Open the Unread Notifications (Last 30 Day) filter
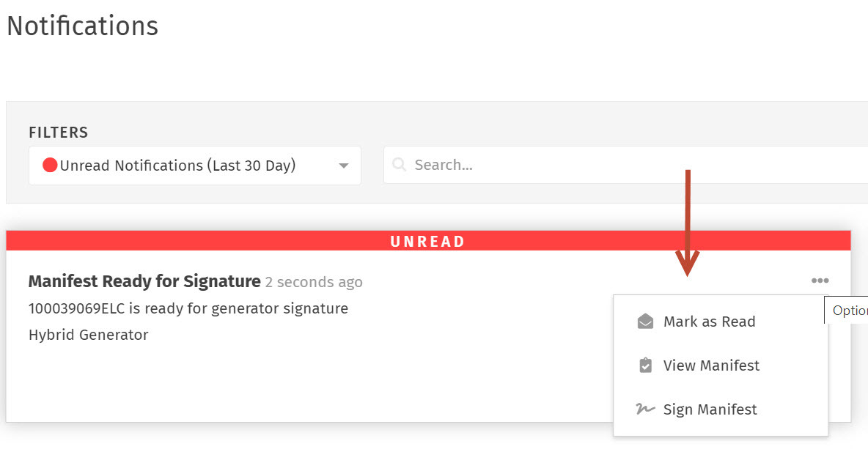This screenshot has width=868, height=449. coord(195,166)
